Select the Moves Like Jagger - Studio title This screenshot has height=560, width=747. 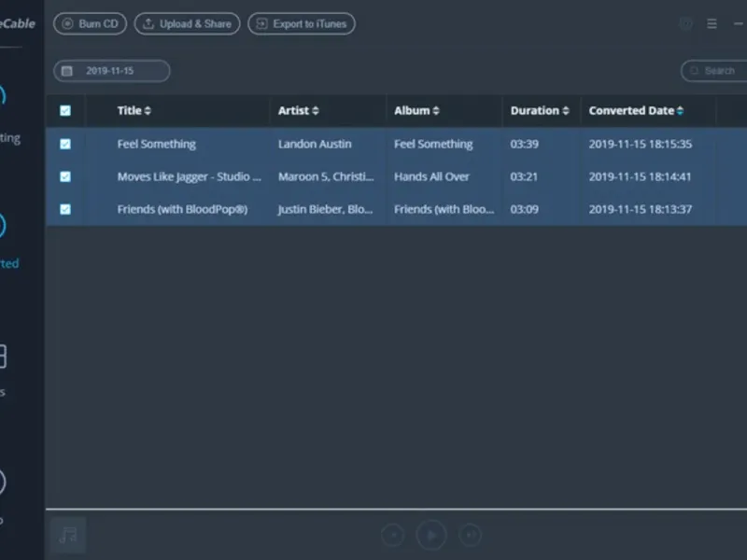pyautogui.click(x=190, y=176)
